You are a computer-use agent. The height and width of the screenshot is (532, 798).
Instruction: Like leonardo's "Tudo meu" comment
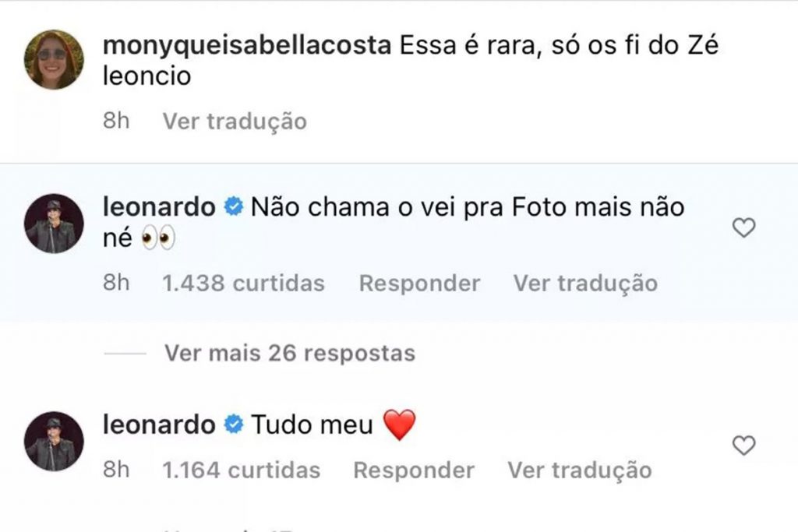tap(745, 445)
